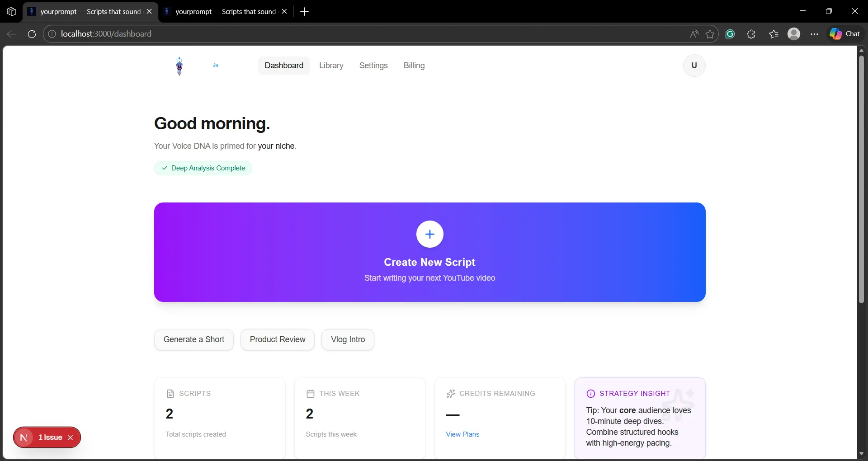
Task: Close the first yourprompt browser tab
Action: pos(149,12)
